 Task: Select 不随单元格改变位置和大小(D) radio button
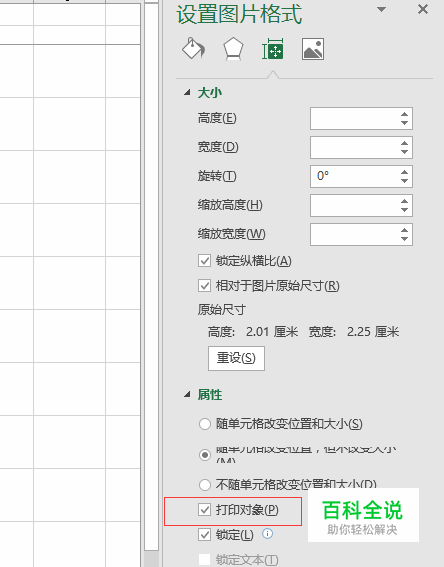click(205, 485)
